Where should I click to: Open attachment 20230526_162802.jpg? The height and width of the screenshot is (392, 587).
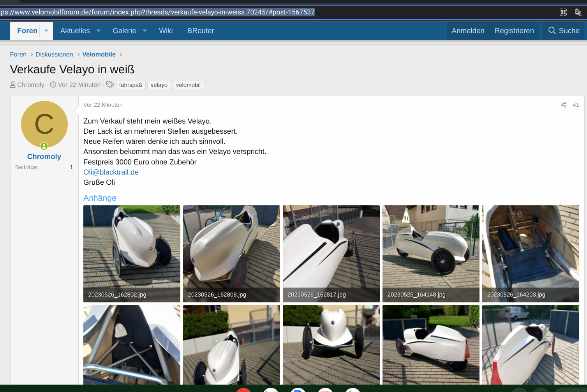pos(132,254)
